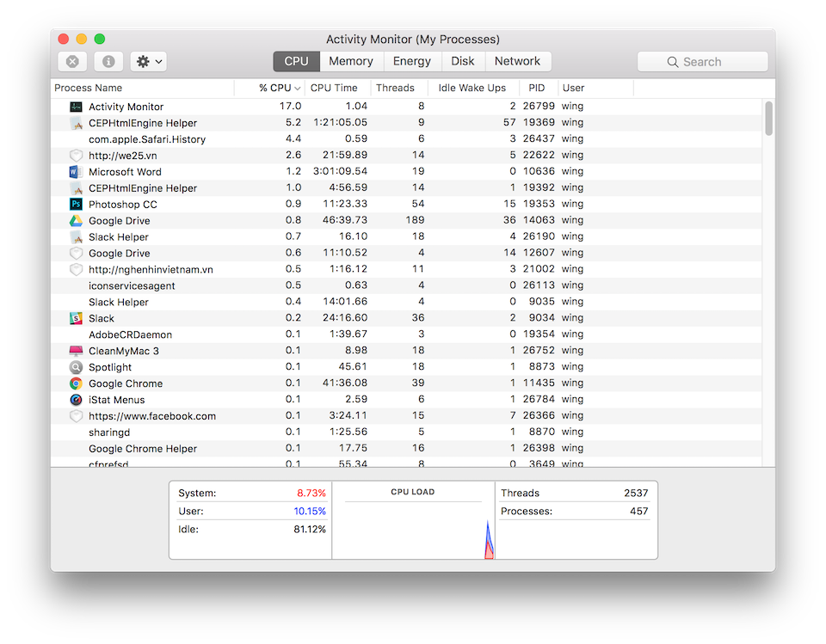Click shield icon for Google Drive PID 12607

click(76, 254)
